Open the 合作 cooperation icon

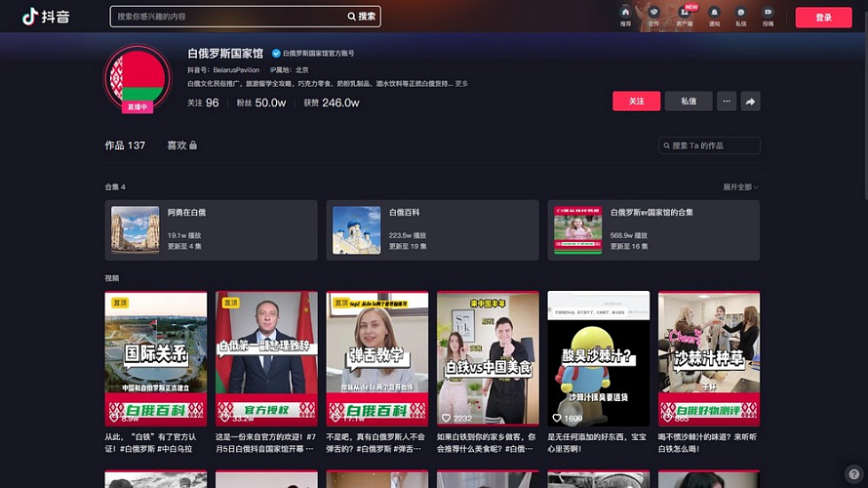(x=653, y=17)
